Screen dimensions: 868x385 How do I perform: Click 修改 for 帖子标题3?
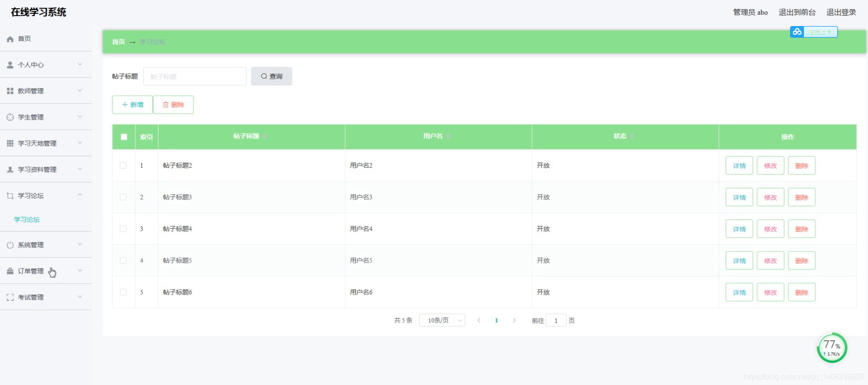point(770,198)
